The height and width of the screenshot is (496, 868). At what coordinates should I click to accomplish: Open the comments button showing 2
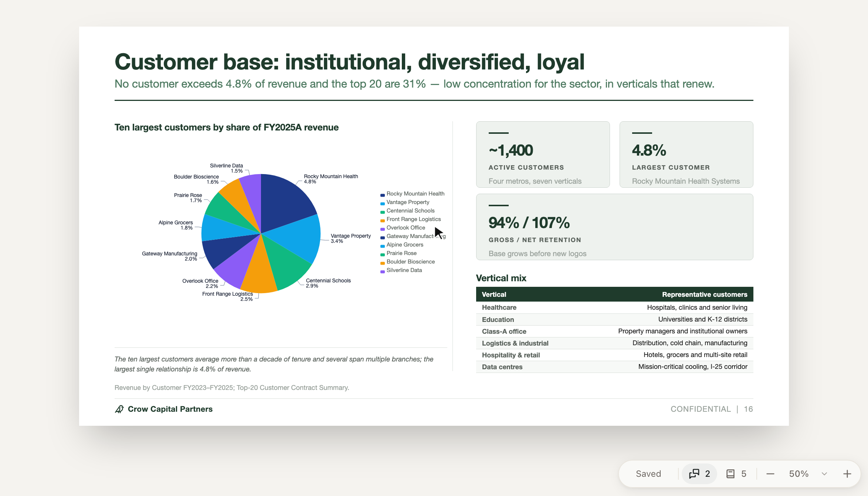699,474
